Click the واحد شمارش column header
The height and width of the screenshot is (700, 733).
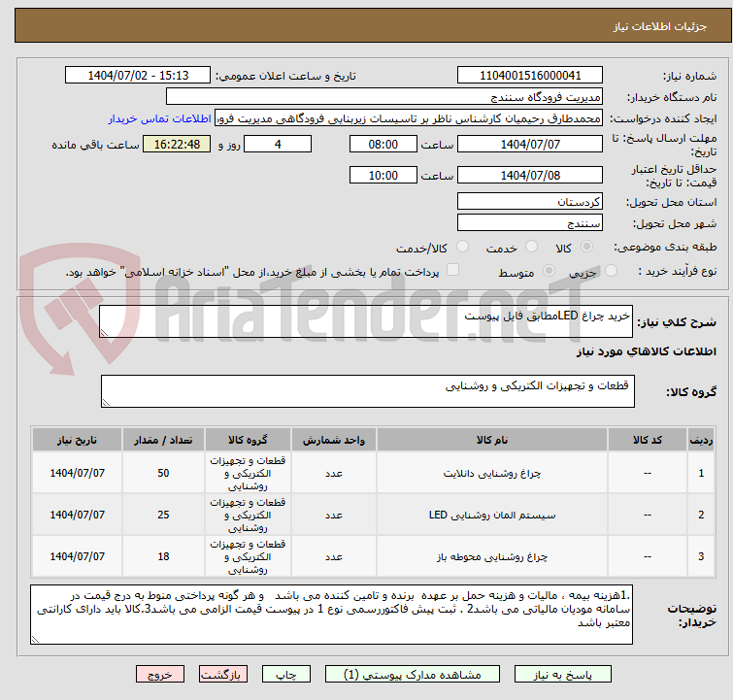coord(333,440)
